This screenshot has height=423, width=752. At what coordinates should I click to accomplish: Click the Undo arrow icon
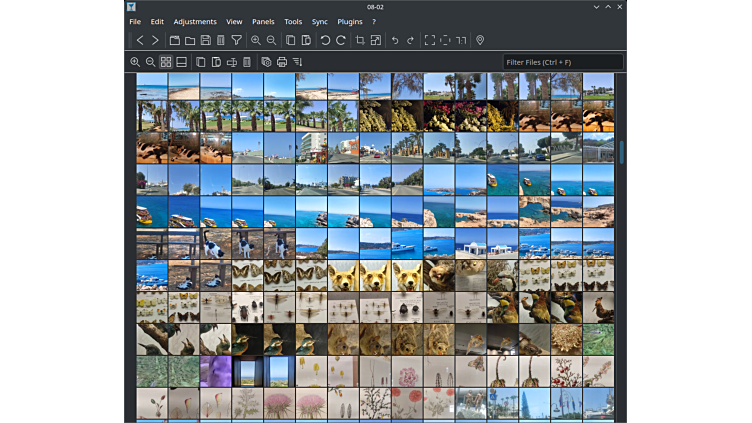(395, 40)
